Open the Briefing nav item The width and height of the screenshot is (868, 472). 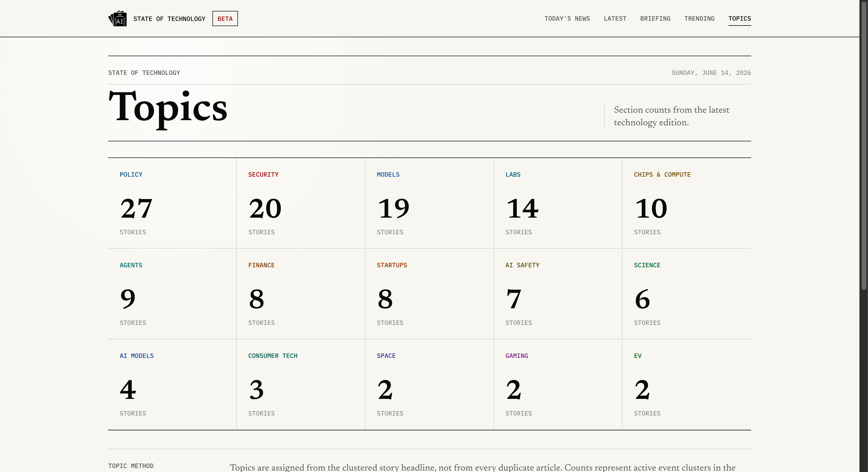655,19
